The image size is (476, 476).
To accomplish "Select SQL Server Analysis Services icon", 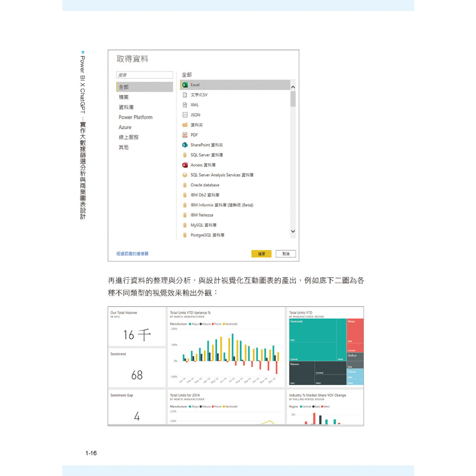I will point(185,175).
